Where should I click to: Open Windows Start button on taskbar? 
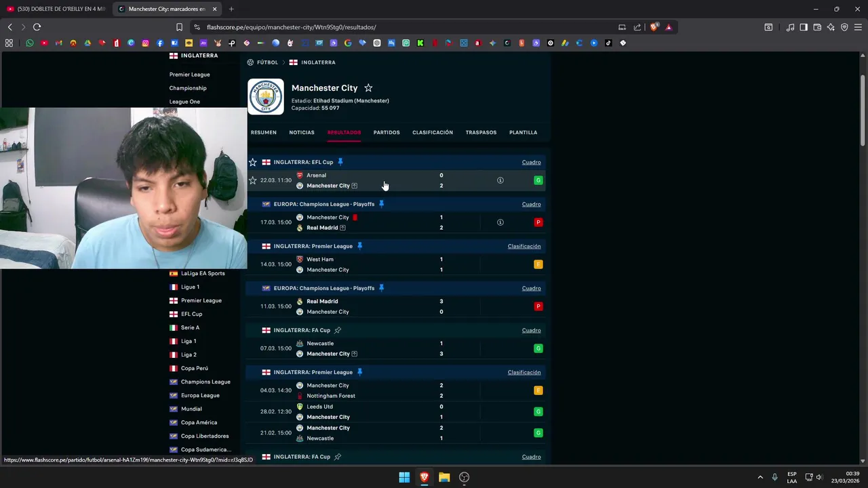click(x=404, y=477)
